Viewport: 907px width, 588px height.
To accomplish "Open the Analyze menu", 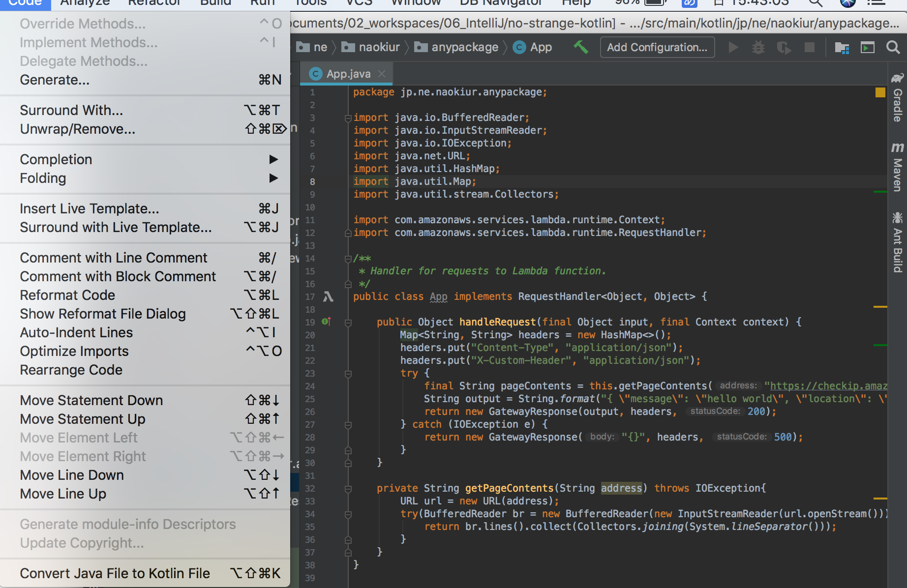I will click(85, 3).
